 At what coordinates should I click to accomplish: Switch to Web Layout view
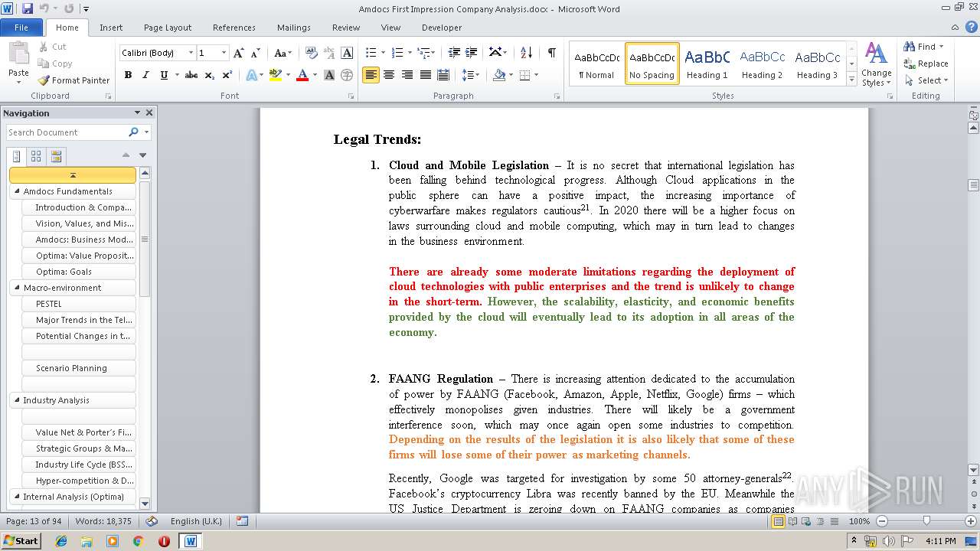click(x=805, y=521)
